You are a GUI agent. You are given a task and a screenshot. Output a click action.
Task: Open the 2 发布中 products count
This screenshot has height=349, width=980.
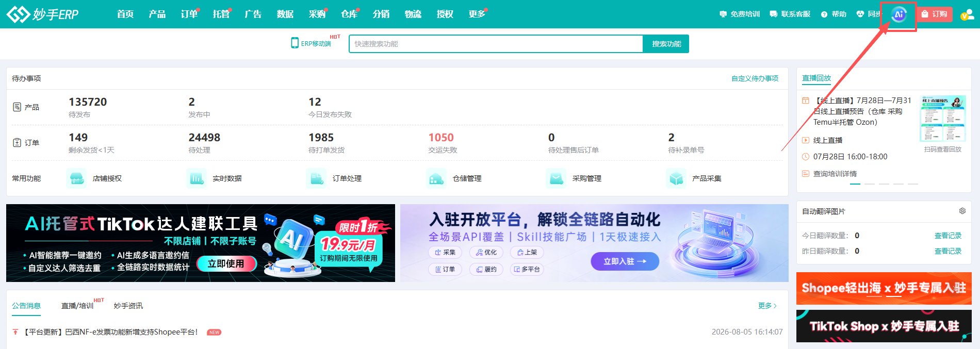199,107
